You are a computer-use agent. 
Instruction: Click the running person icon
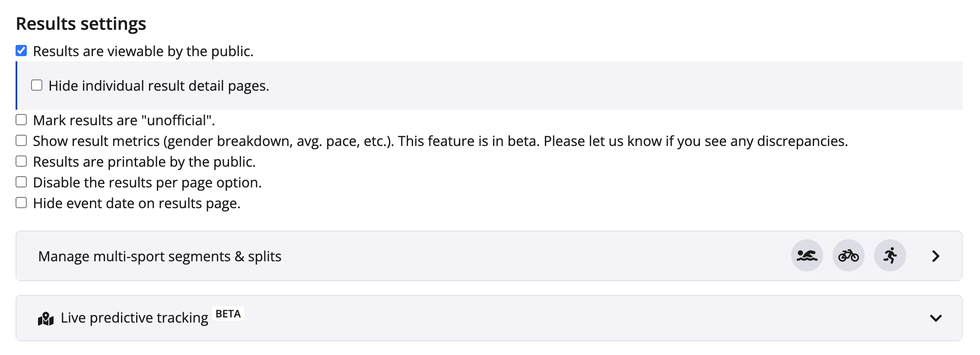click(890, 256)
